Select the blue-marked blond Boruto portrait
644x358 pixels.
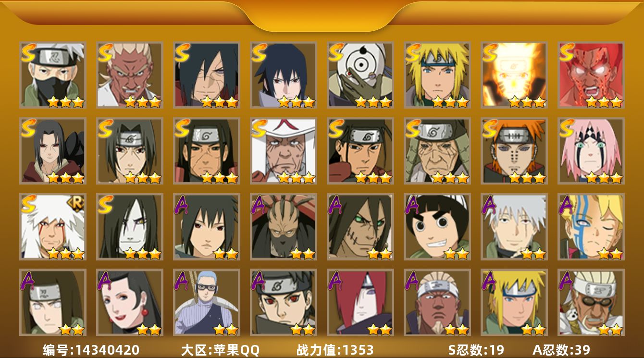coord(591,227)
